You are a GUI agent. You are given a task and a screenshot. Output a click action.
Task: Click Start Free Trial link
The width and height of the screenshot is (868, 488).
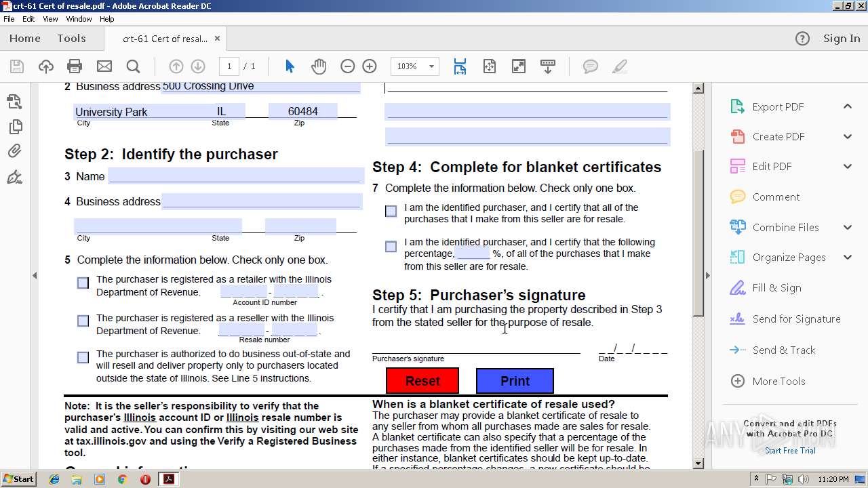coord(790,451)
